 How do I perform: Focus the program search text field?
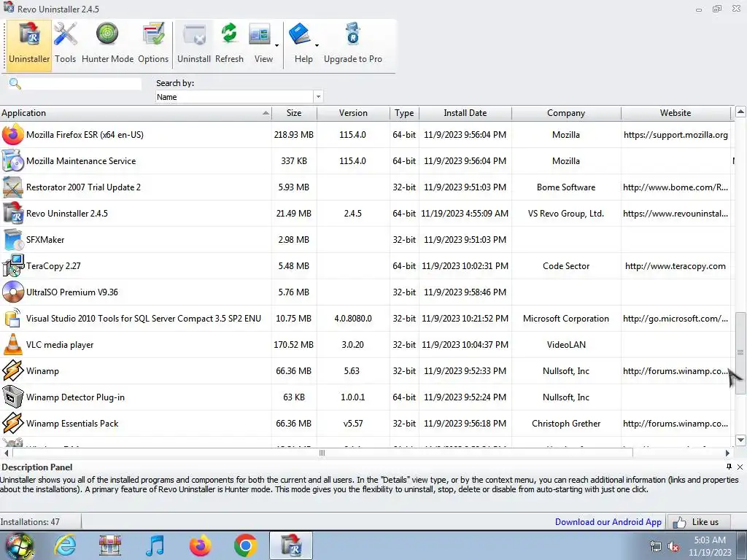pos(82,84)
